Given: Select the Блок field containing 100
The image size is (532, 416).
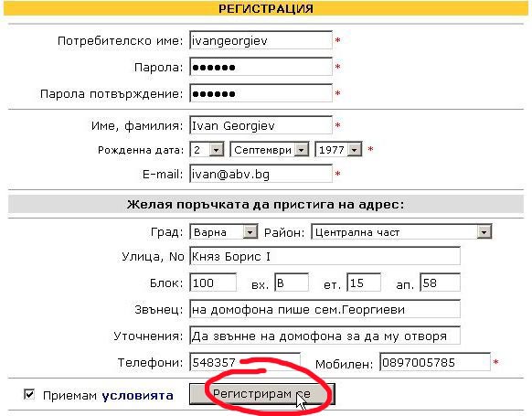Looking at the screenshot, I should coord(213,283).
